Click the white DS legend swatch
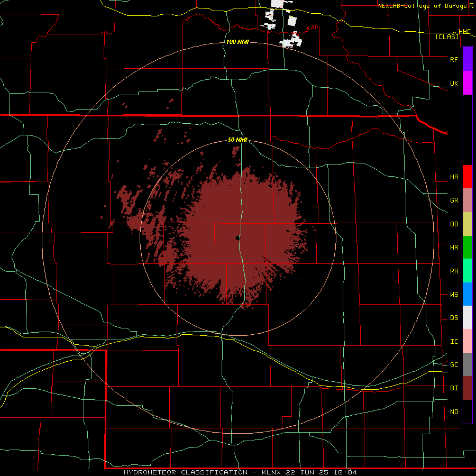The width and height of the screenshot is (476, 476). pyautogui.click(x=467, y=317)
